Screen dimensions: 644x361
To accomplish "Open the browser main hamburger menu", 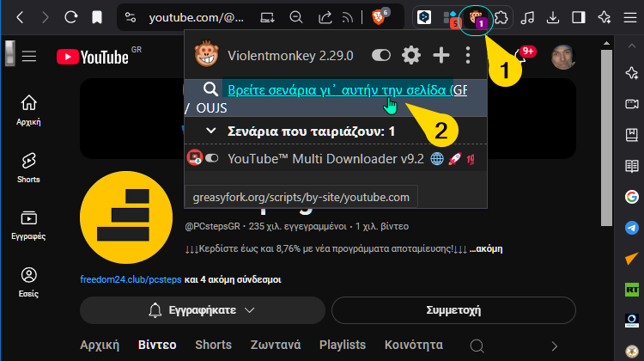I will click(630, 18).
